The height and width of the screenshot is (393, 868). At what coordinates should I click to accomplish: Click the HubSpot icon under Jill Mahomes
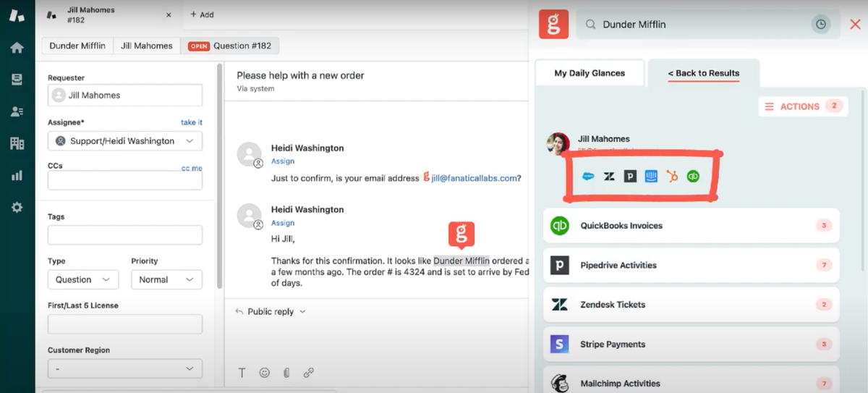click(x=672, y=176)
